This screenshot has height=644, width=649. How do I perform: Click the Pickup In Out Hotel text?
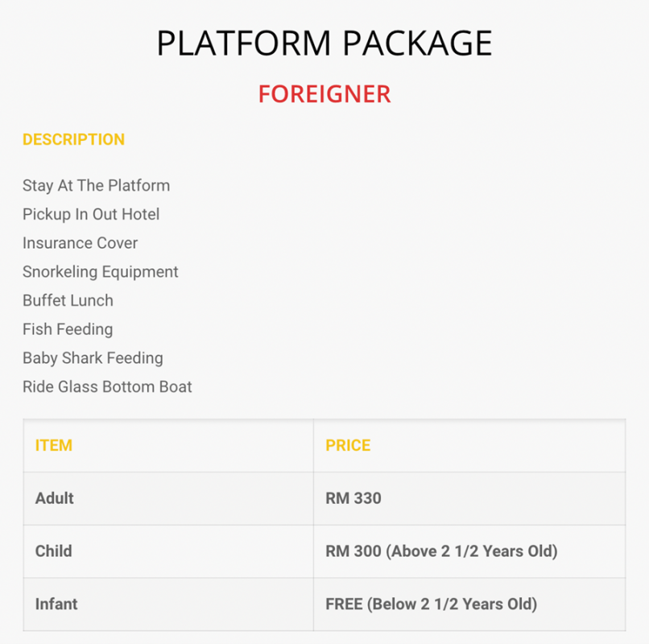coord(91,214)
